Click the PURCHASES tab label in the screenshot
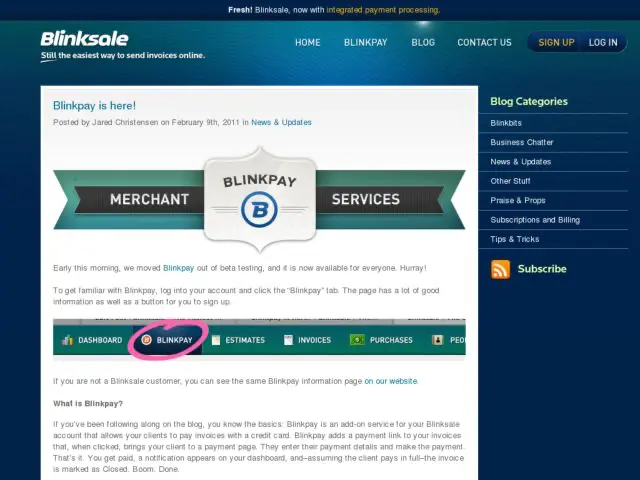 coord(391,340)
